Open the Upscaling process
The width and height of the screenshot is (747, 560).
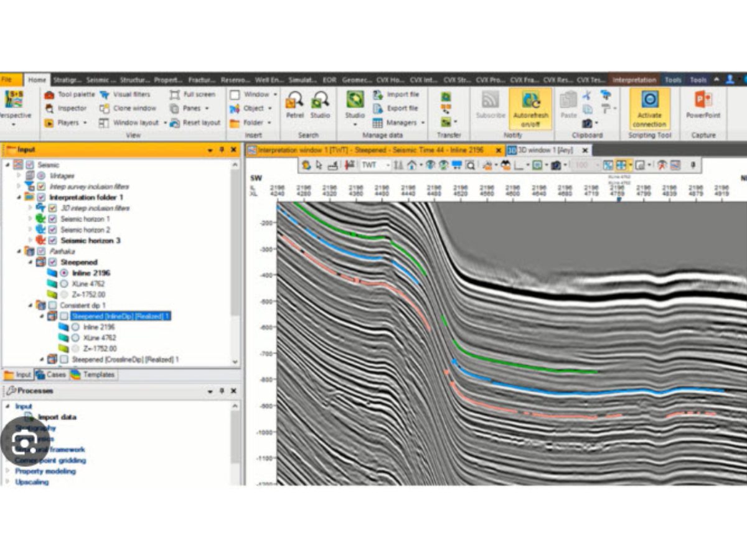click(32, 482)
